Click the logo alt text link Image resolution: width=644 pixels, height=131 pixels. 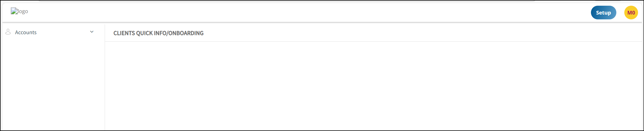click(x=19, y=11)
